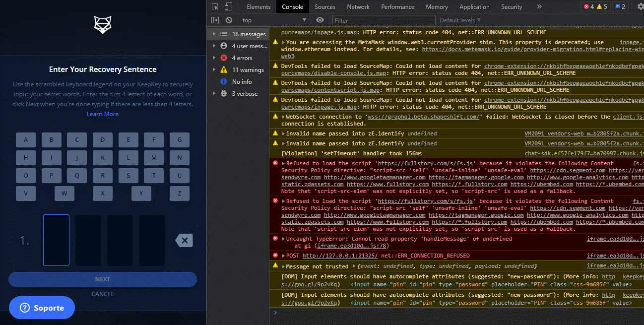Switch to the Console tab

pyautogui.click(x=292, y=6)
